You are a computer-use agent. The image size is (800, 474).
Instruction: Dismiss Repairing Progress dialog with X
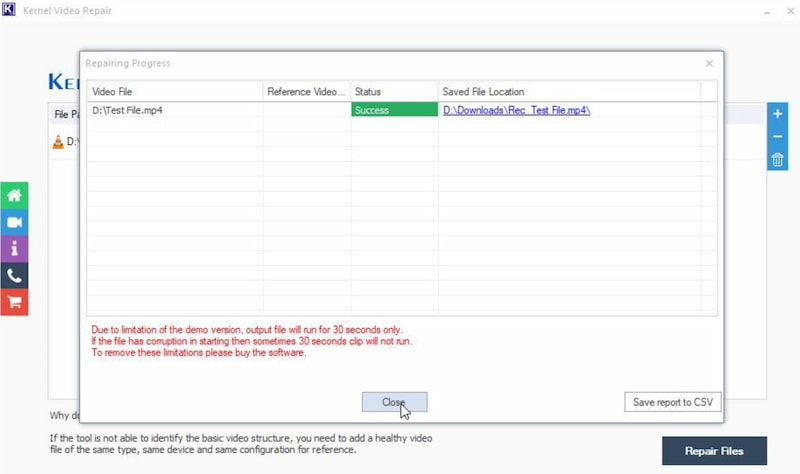tap(709, 63)
